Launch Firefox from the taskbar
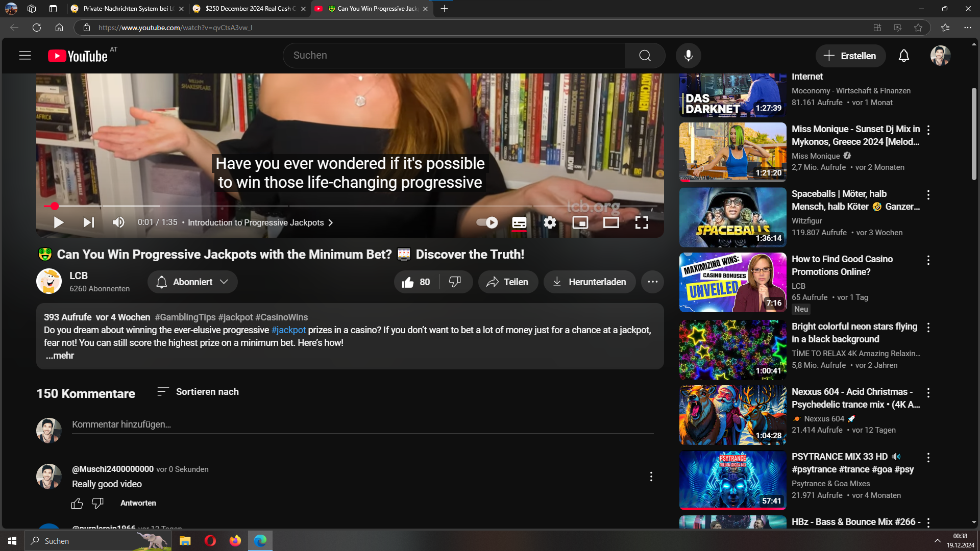The height and width of the screenshot is (551, 980). point(235,541)
